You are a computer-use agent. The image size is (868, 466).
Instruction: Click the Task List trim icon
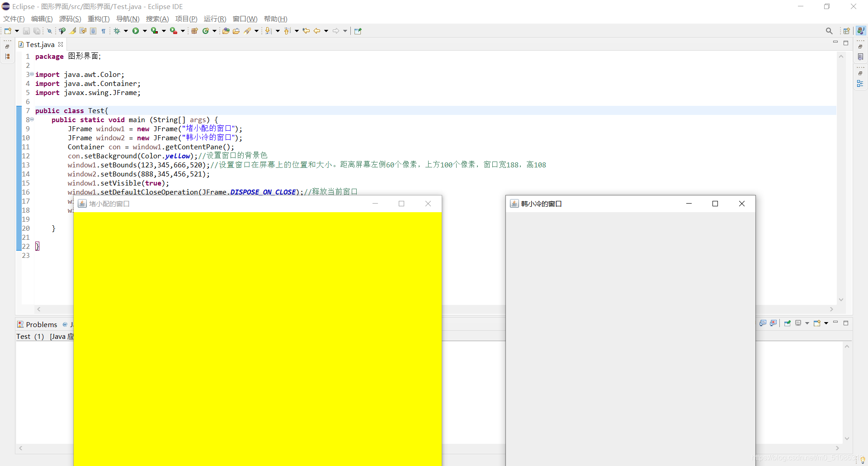coord(860,57)
